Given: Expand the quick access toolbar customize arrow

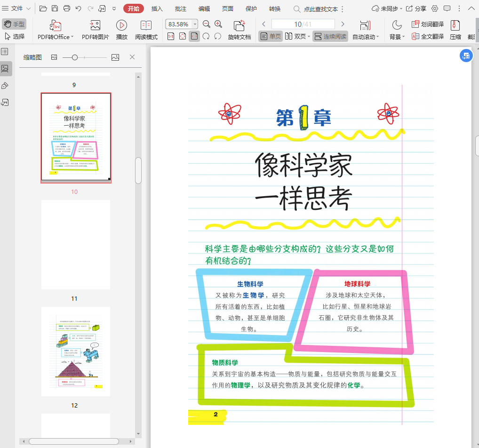Looking at the screenshot, I should click(x=114, y=8).
